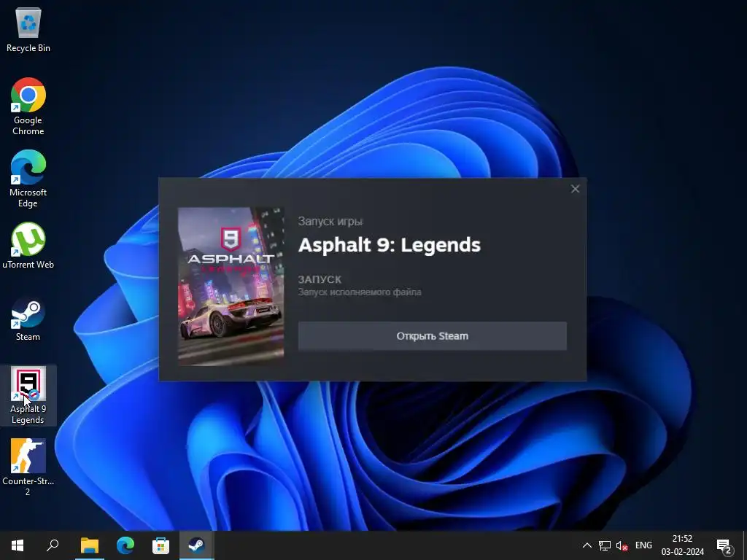Viewport: 747px width, 560px height.
Task: Click the Asphalt 9 cover art thumbnail
Action: click(231, 286)
